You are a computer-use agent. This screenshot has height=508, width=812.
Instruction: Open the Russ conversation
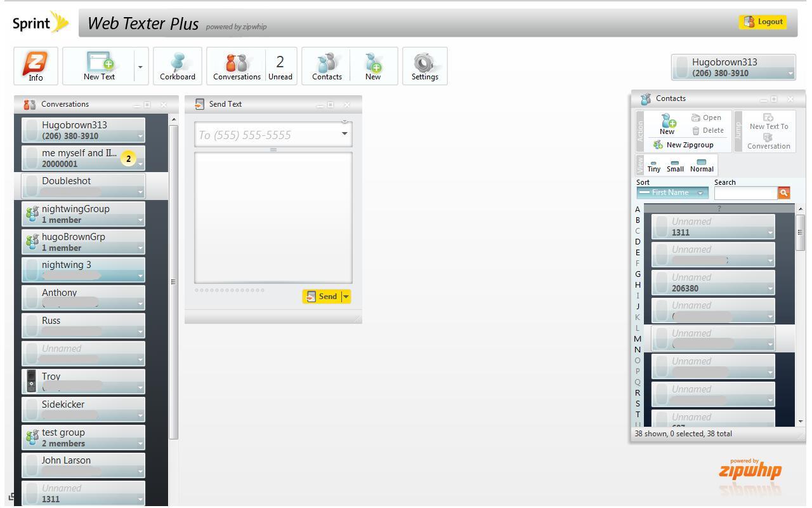(83, 326)
